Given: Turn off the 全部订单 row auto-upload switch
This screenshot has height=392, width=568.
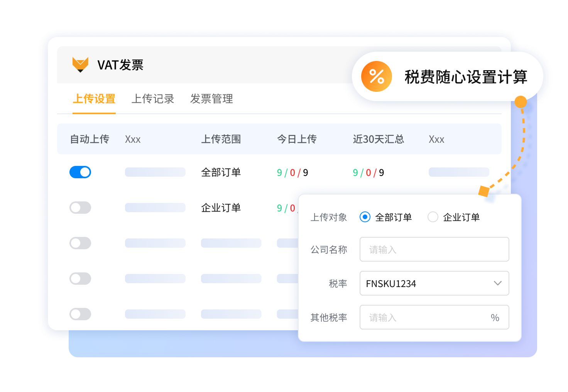Looking at the screenshot, I should click(80, 172).
